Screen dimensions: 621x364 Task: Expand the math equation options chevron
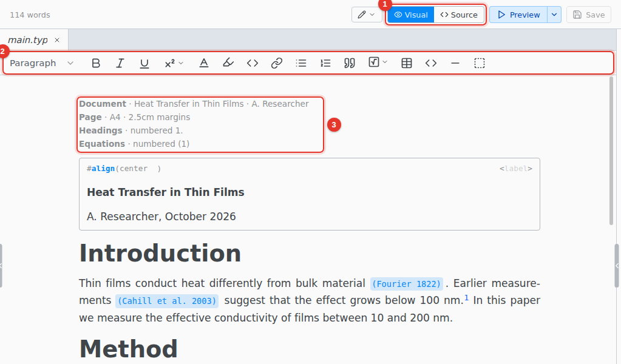(x=385, y=62)
